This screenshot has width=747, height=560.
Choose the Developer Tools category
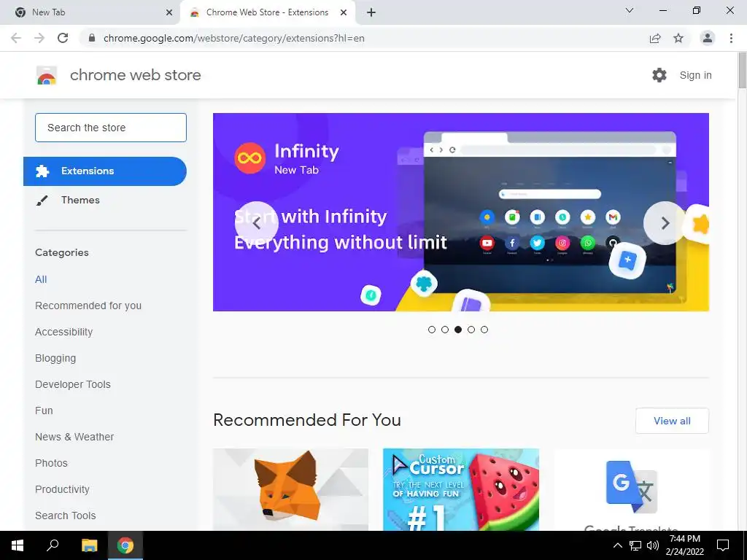tap(73, 384)
